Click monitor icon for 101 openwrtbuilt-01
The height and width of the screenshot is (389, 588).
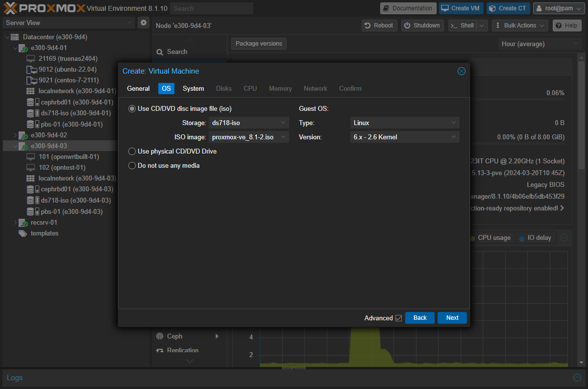[31, 157]
